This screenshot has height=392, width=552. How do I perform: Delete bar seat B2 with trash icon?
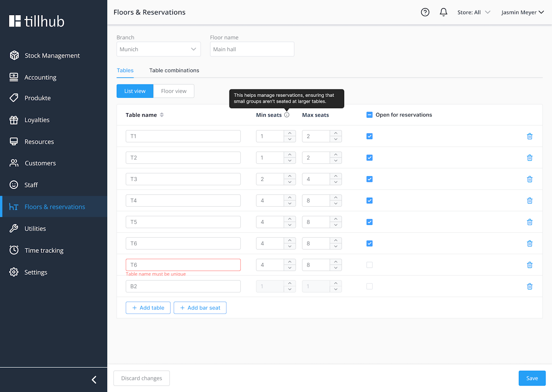click(530, 286)
